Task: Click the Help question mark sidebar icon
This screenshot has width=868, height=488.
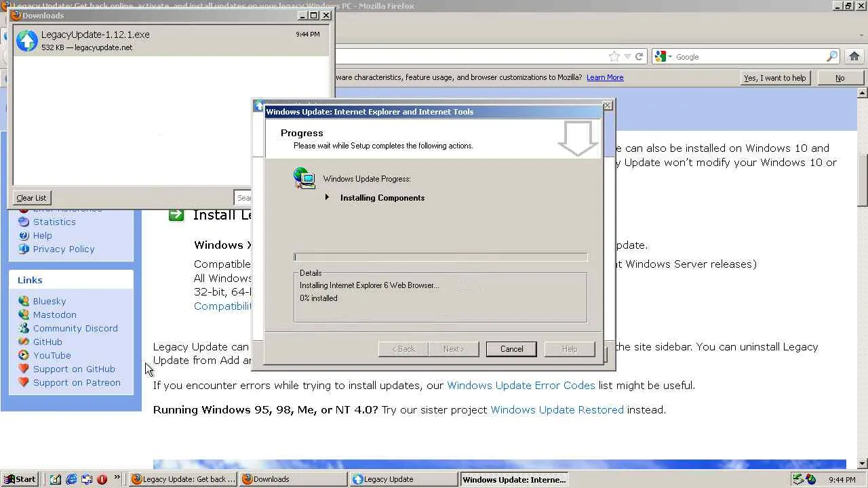Action: [24, 235]
